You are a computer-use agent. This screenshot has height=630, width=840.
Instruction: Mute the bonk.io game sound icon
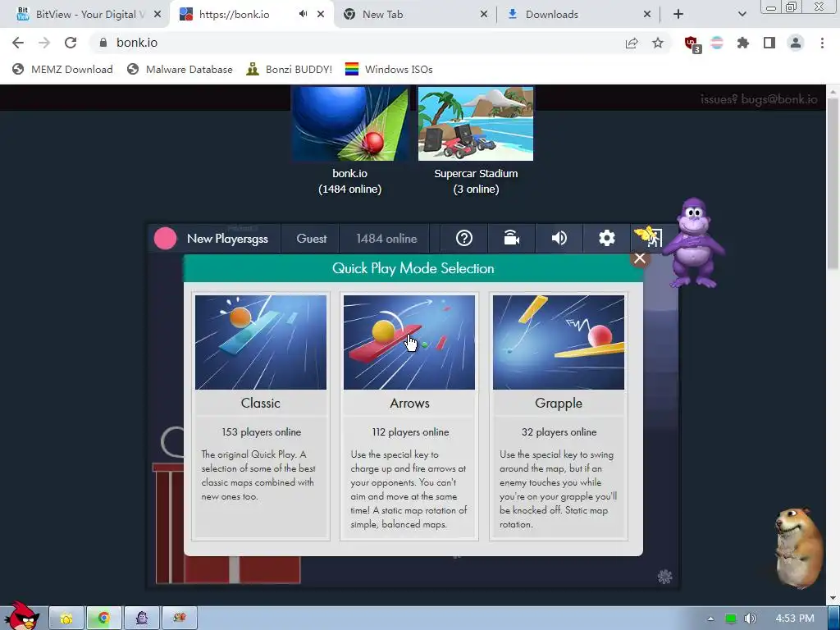click(559, 239)
